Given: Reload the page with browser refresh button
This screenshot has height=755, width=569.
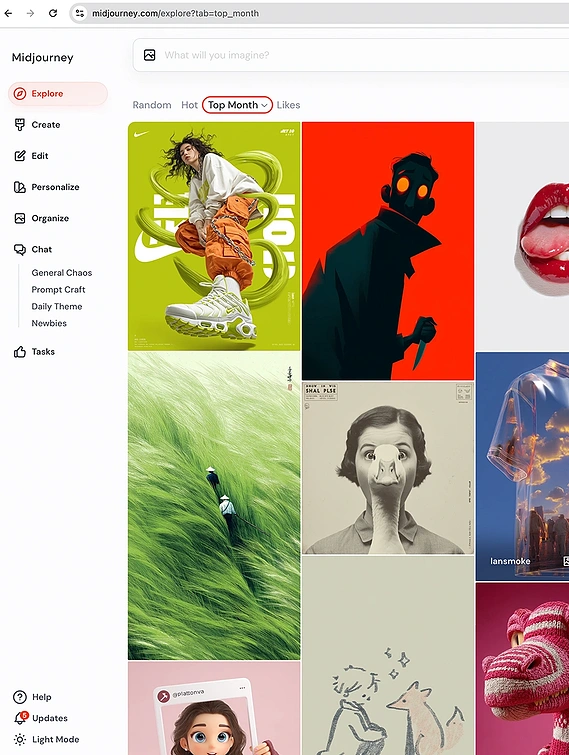Looking at the screenshot, I should [x=53, y=13].
